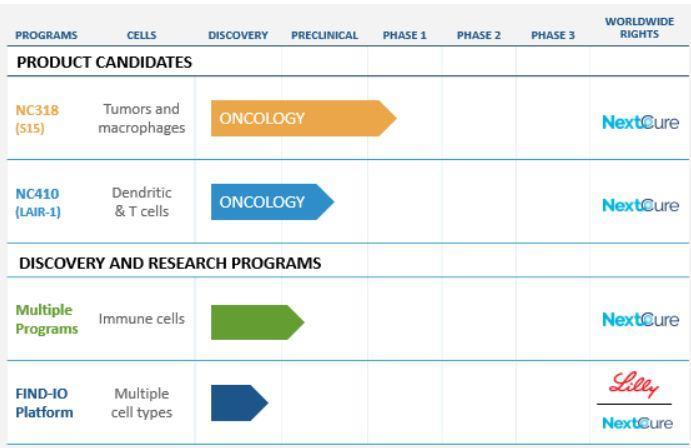Click the green Multiple Programs label
Screen dimensions: 691x448
coord(47,319)
